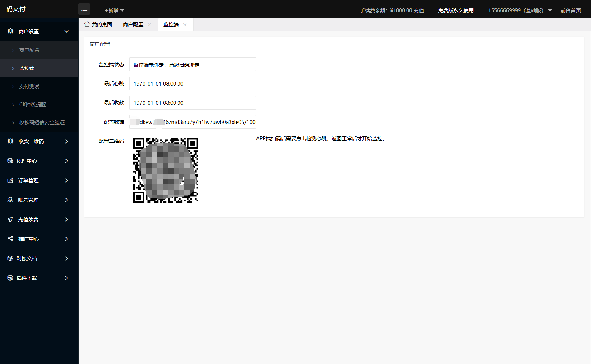
Task: Switch to the 商户配置 tab
Action: (x=133, y=25)
